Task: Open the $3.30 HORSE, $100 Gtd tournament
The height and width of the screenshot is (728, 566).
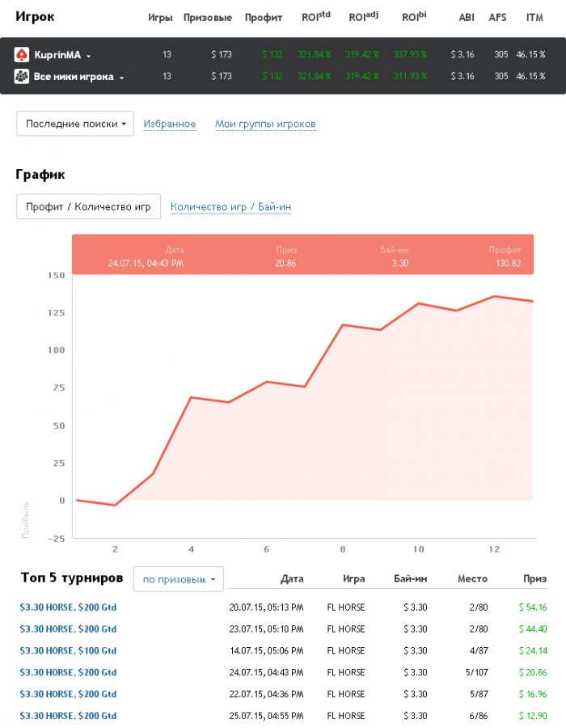Action: (68, 650)
